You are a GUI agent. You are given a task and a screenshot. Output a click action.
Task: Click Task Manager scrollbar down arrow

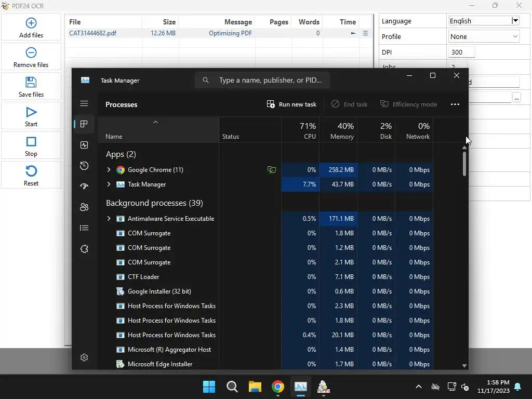(x=464, y=365)
